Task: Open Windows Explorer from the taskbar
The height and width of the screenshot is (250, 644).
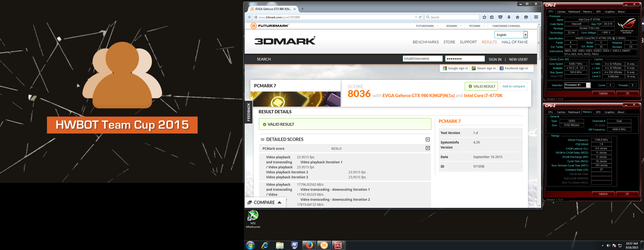Action: [280, 245]
